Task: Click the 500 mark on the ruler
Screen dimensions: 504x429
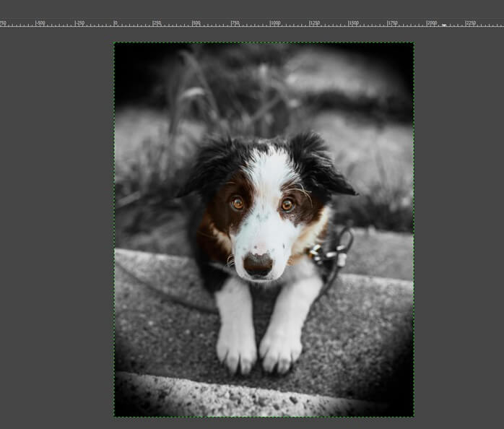Action: click(193, 23)
